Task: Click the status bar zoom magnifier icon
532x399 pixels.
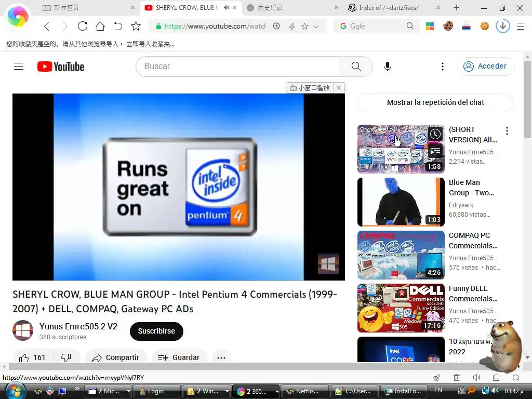Action: 516,378
